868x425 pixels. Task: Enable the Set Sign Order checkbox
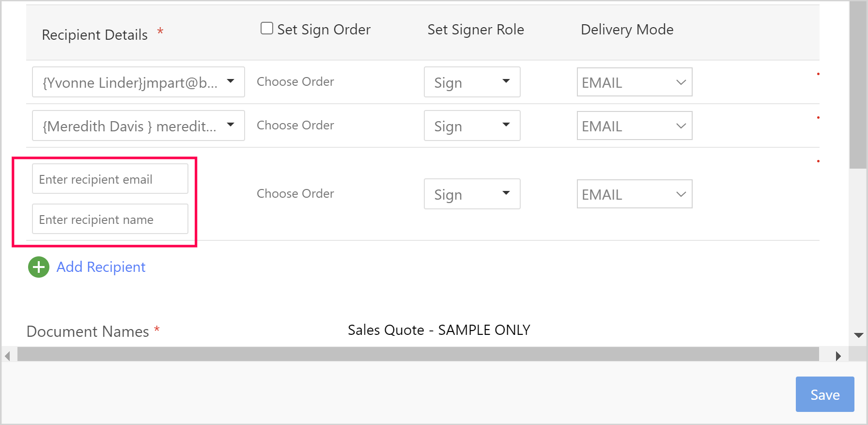tap(267, 28)
